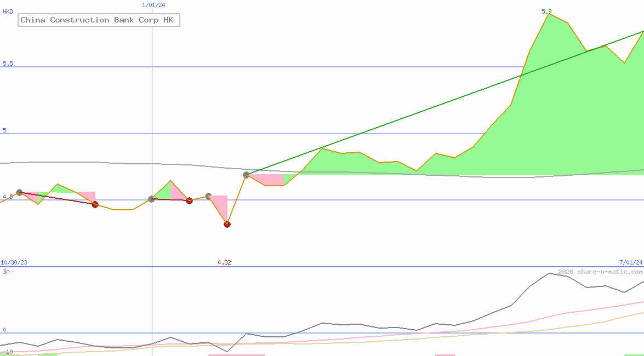This screenshot has width=644, height=356.
Task: Click the 10/30/23 start date label
Action: coord(14,262)
